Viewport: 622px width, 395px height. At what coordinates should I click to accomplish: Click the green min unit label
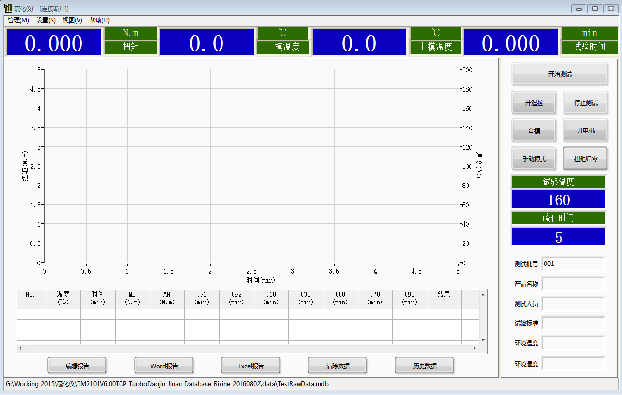coord(589,33)
